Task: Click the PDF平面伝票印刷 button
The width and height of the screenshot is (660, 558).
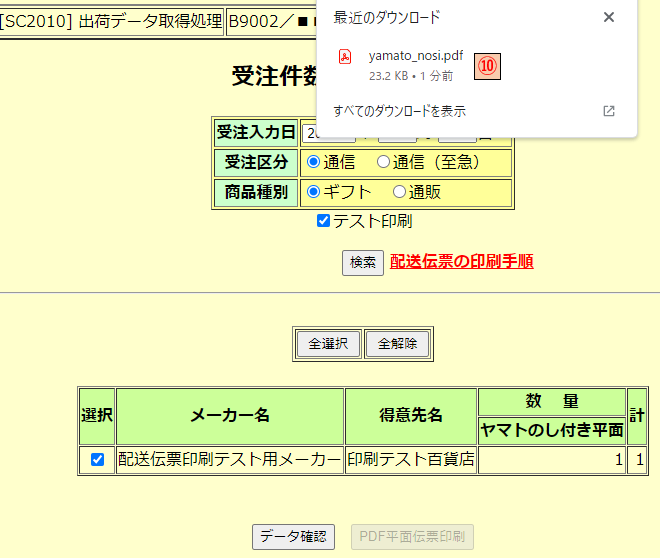Action: click(412, 536)
